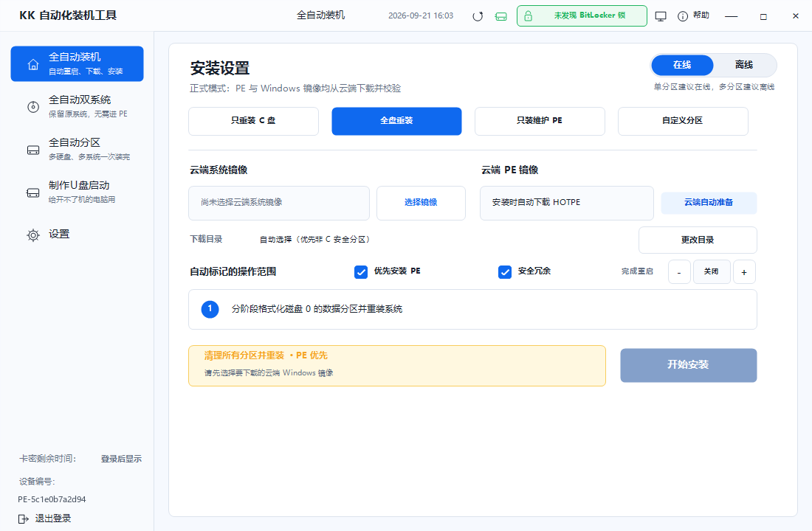Toggle the 安全冗余 checkbox
This screenshot has height=531, width=812.
pyautogui.click(x=505, y=271)
